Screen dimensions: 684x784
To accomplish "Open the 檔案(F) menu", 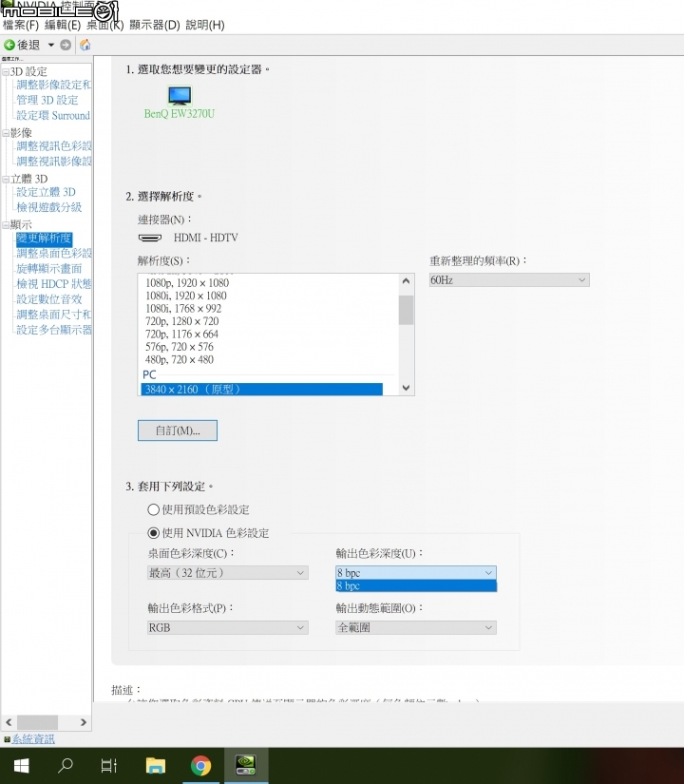I will click(x=21, y=25).
